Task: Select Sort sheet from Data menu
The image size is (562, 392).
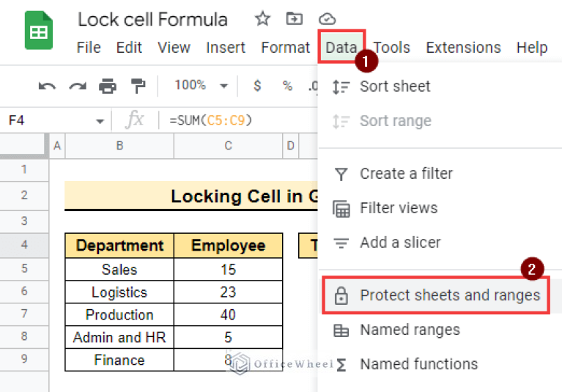Action: tap(395, 86)
